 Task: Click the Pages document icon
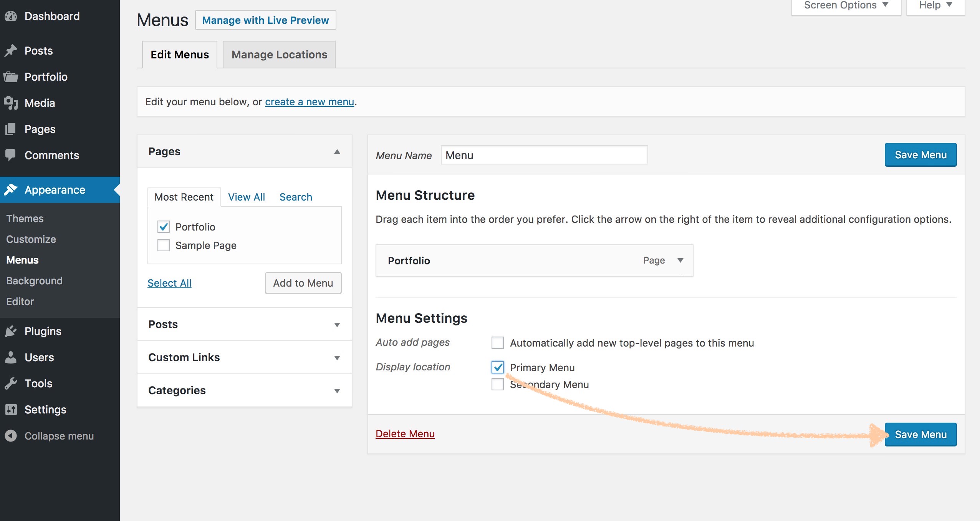click(x=11, y=129)
